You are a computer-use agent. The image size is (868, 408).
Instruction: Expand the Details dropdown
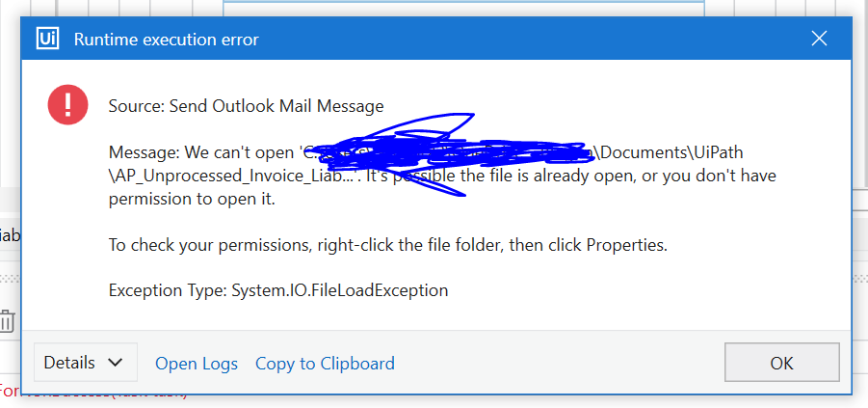pos(85,363)
